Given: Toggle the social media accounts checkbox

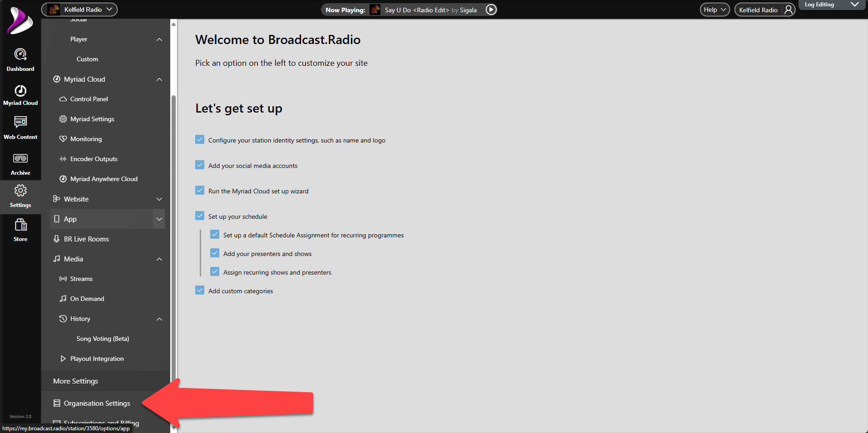Looking at the screenshot, I should point(200,165).
